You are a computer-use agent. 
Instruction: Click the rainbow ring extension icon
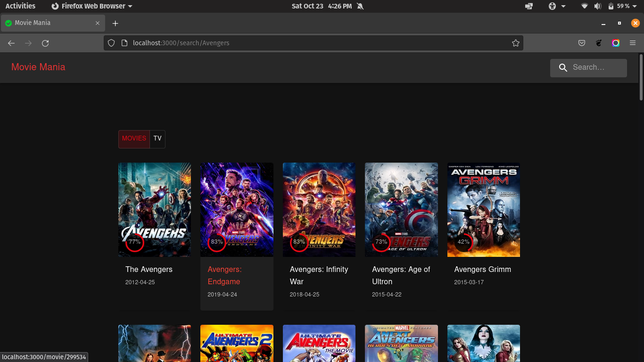click(x=616, y=43)
